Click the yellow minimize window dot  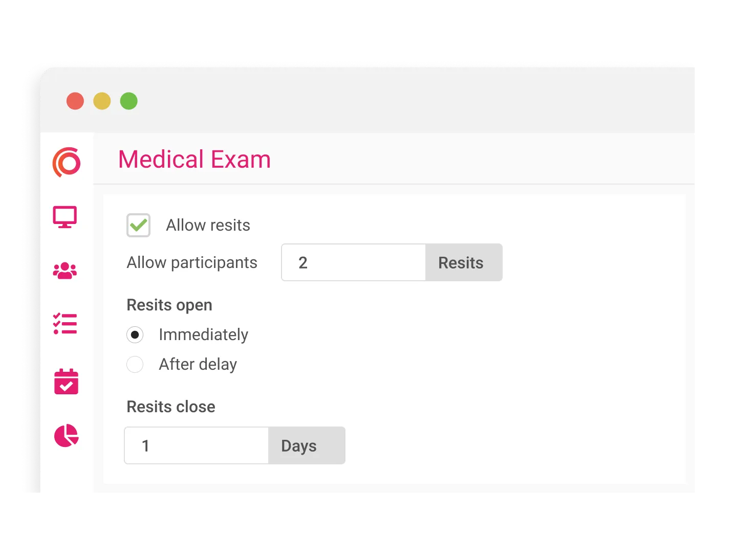tap(102, 101)
